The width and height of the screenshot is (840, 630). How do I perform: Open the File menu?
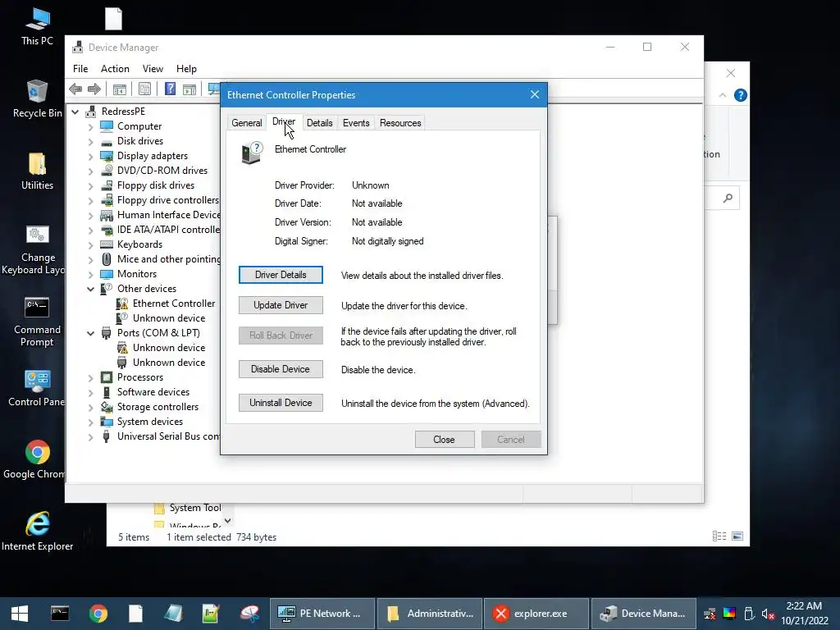point(80,69)
